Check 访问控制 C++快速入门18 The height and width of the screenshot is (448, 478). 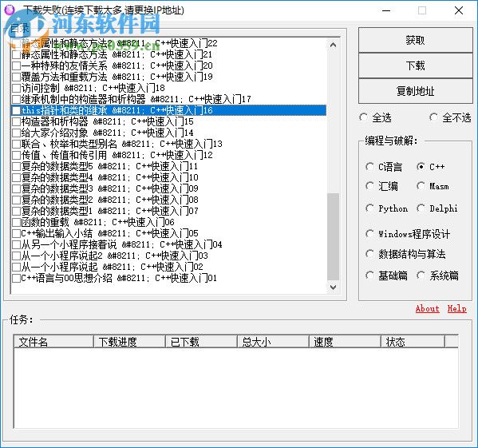click(x=16, y=88)
